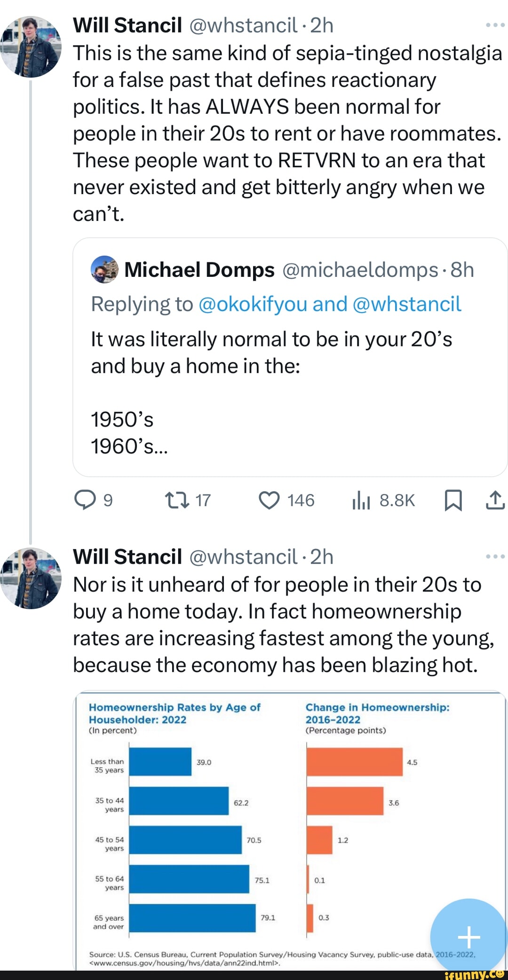This screenshot has width=508, height=980.
Task: Tap the blue compose plus button
Action: click(x=468, y=937)
